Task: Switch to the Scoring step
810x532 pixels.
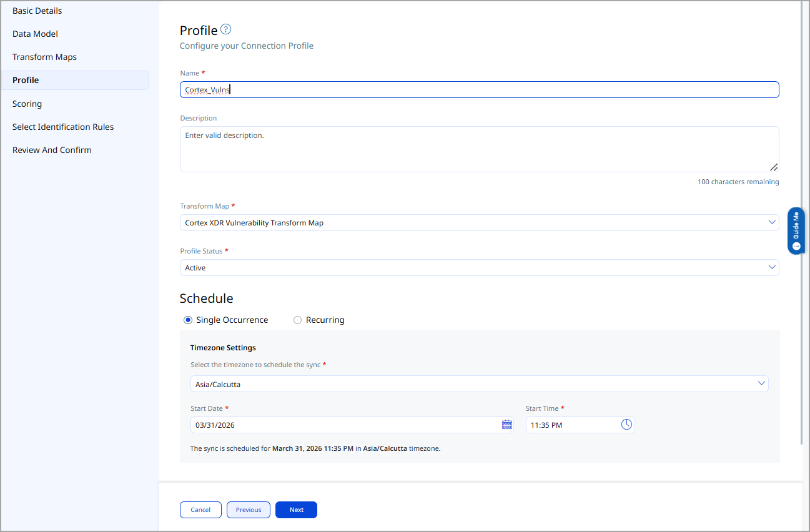Action: (27, 104)
